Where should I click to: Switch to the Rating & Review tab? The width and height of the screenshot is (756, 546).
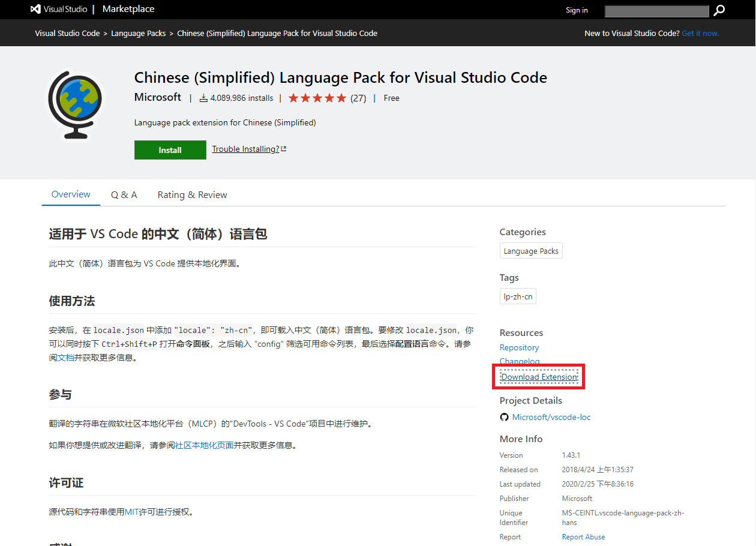point(192,195)
